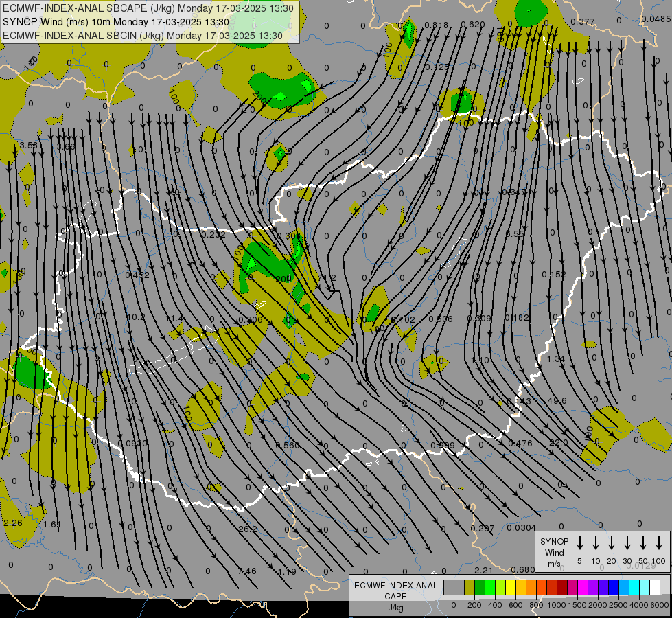672x618 pixels.
Task: Click the wind arrow above the 5 m/s label
Action: tap(579, 543)
